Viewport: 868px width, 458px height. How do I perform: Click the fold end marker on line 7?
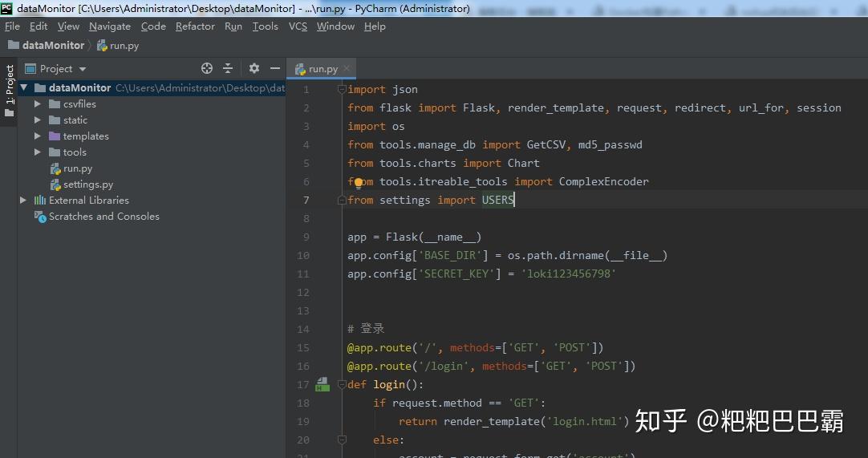tap(342, 200)
